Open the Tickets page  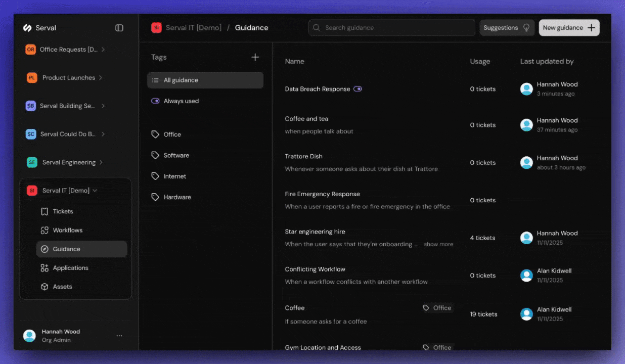click(x=81, y=211)
